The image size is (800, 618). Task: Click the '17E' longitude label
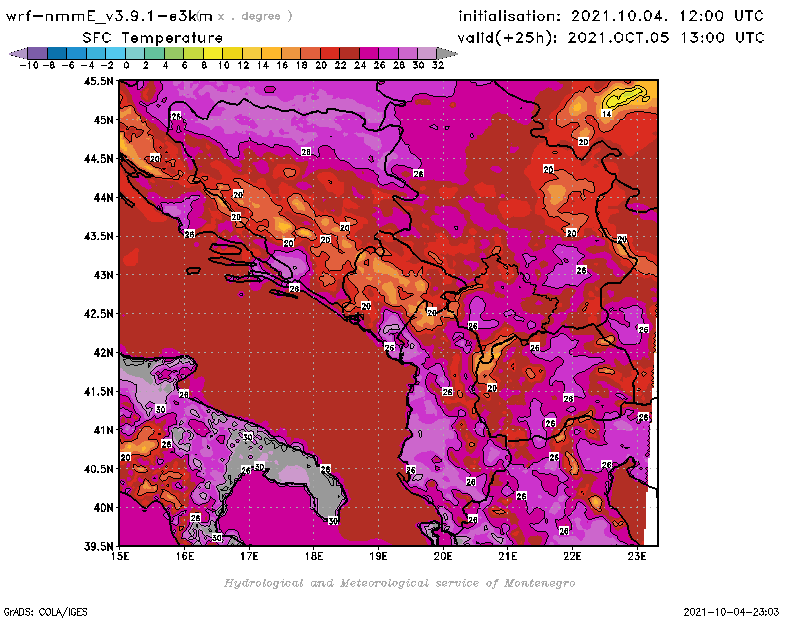(249, 556)
